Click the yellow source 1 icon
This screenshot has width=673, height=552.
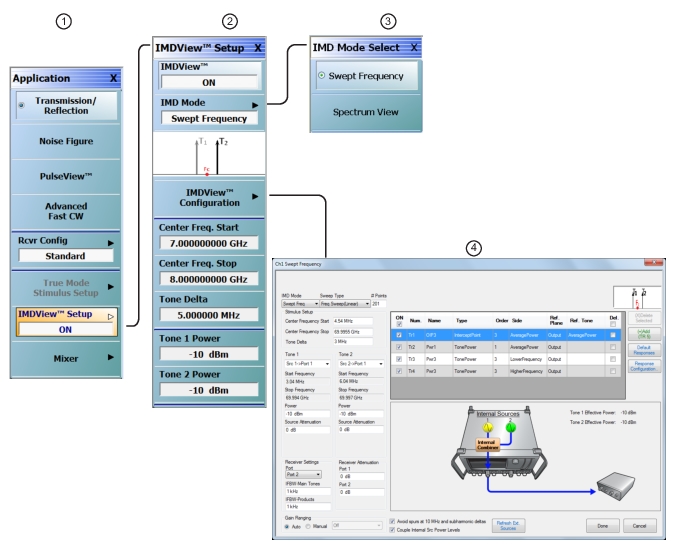coord(488,427)
